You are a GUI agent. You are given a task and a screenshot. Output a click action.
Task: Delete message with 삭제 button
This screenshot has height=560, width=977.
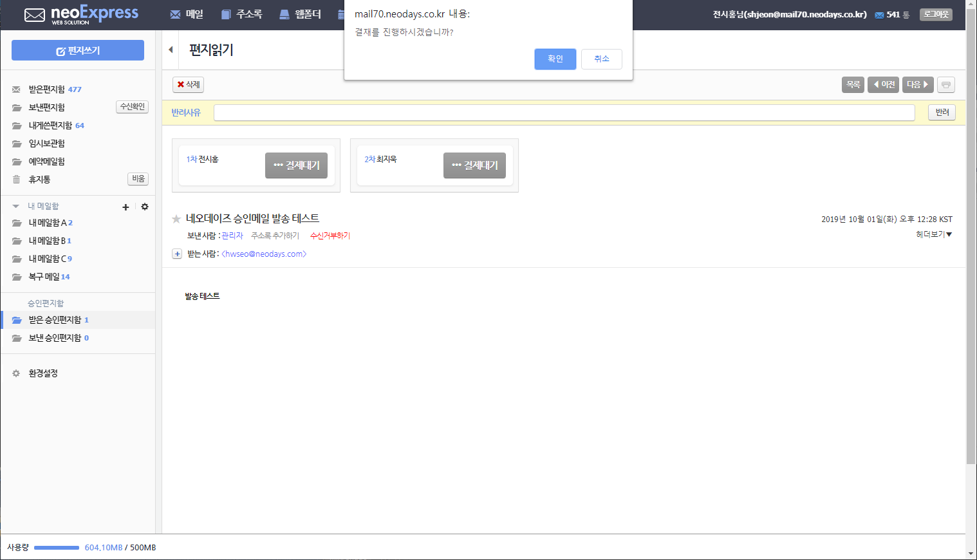coord(189,84)
